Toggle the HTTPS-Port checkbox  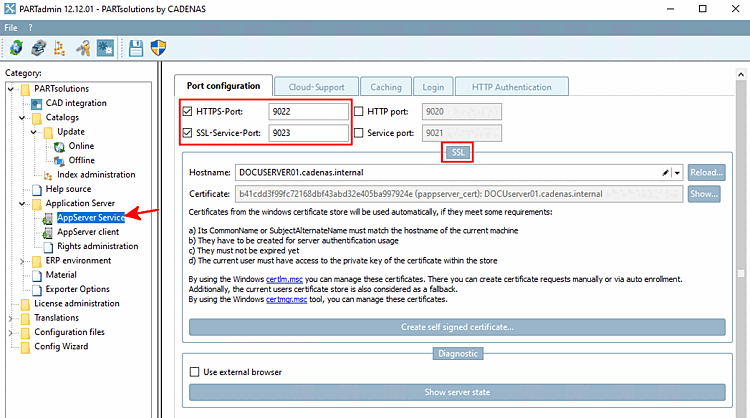pyautogui.click(x=187, y=111)
